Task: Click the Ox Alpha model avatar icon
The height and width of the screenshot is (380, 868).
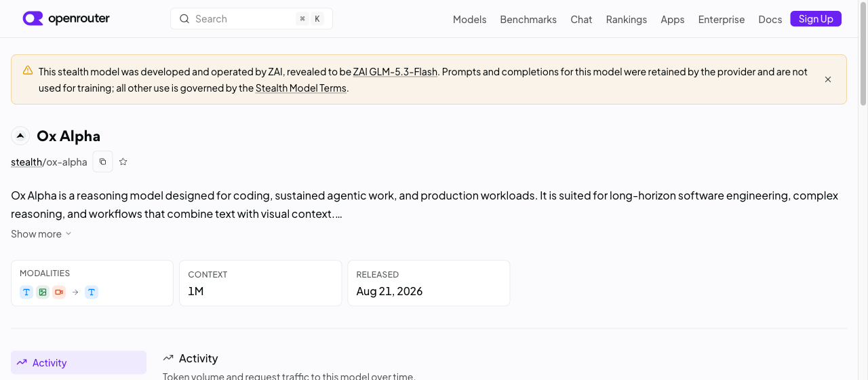Action: (20, 136)
